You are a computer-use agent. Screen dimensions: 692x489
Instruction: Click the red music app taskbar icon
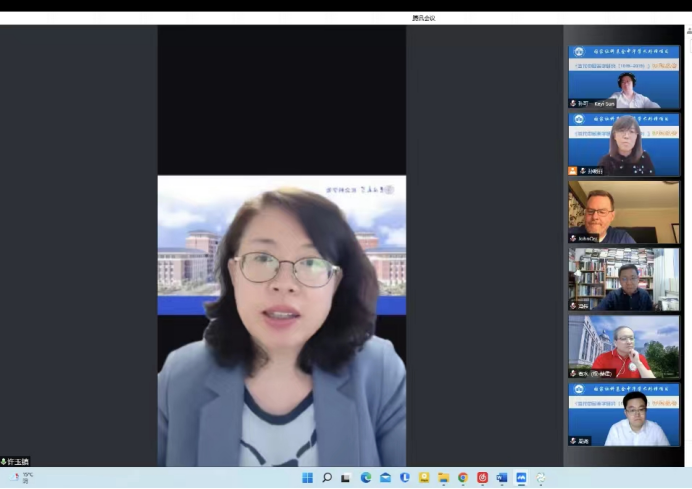482,478
